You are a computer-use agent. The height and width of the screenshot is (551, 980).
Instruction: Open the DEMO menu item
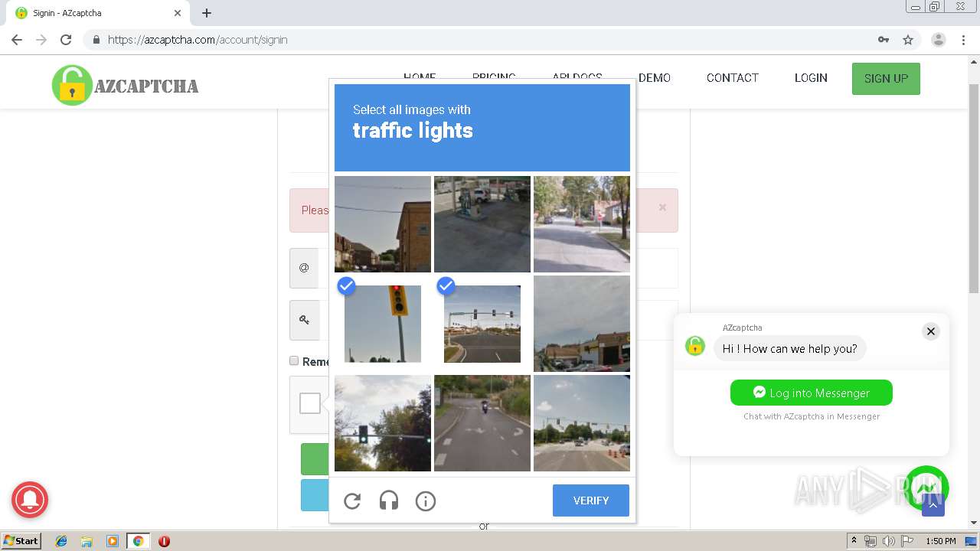click(655, 78)
